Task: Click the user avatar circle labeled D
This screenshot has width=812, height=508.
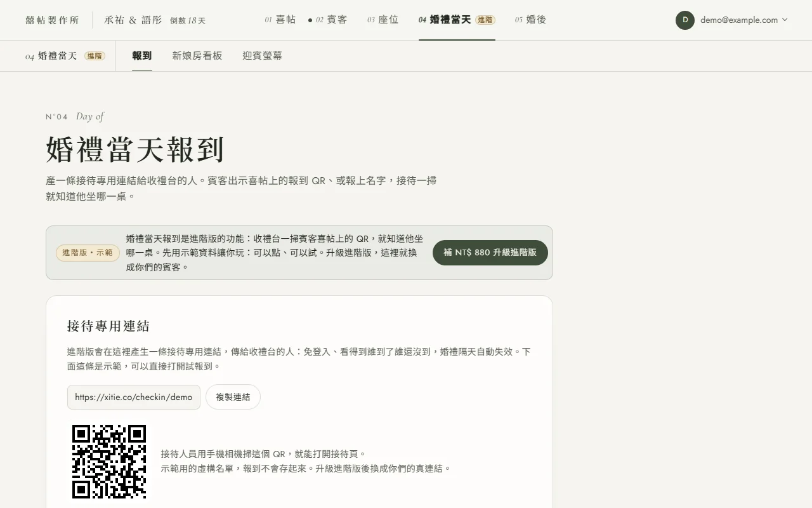Action: tap(685, 20)
